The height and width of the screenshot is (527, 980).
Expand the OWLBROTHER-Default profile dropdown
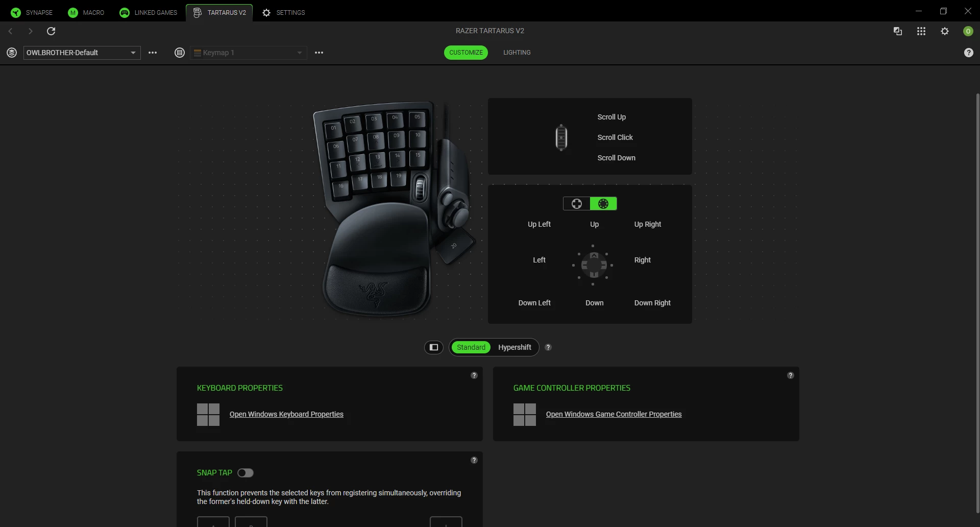coord(82,53)
